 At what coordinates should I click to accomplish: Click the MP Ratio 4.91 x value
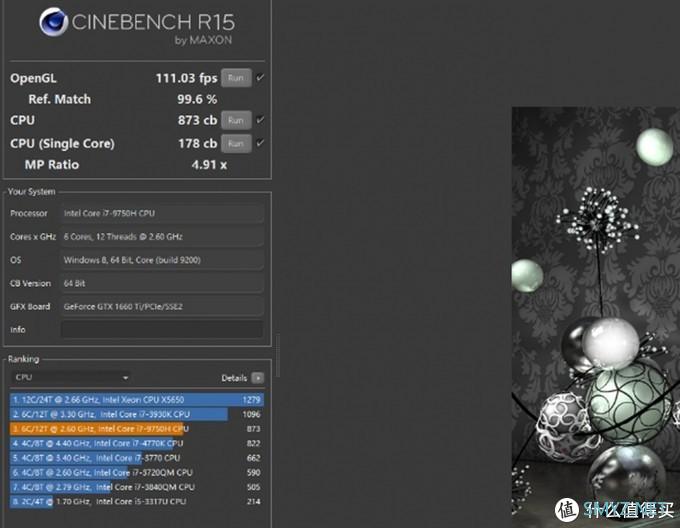[209, 165]
